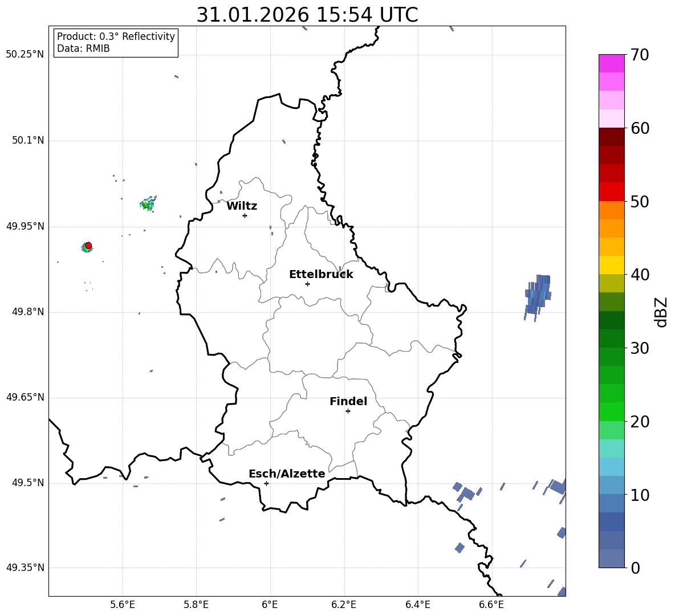Click the blue echo cluster east of Luxembourg
Screen dimensions: 675x616
point(538,297)
